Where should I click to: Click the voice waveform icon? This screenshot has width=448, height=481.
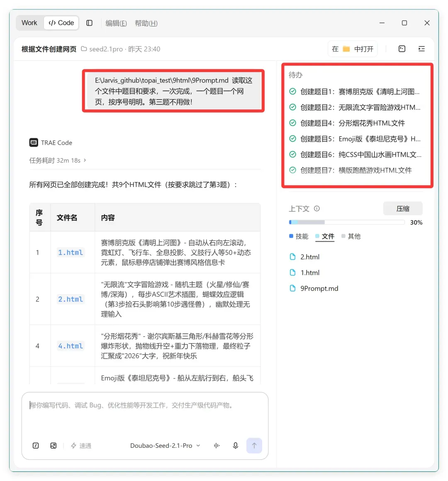pyautogui.click(x=217, y=445)
